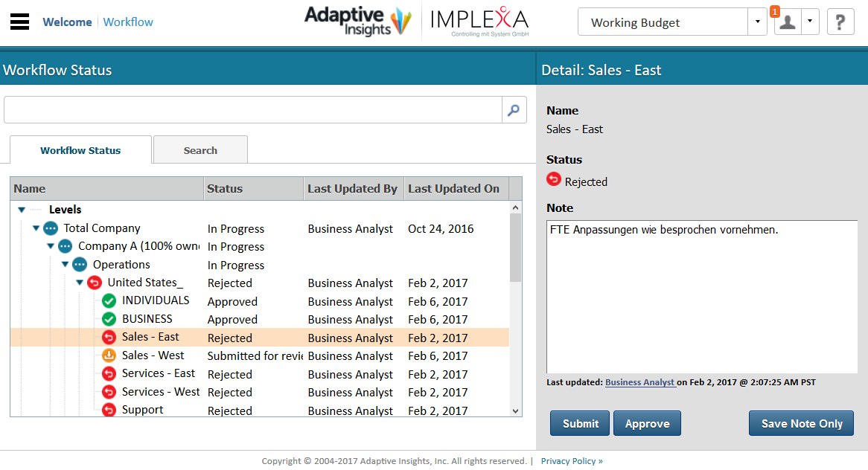Collapse the United States_ tree node
Image resolution: width=868 pixels, height=470 pixels.
[x=80, y=283]
